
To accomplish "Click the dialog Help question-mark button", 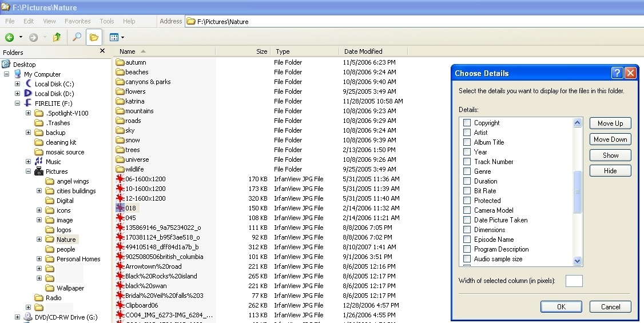I will click(x=617, y=73).
